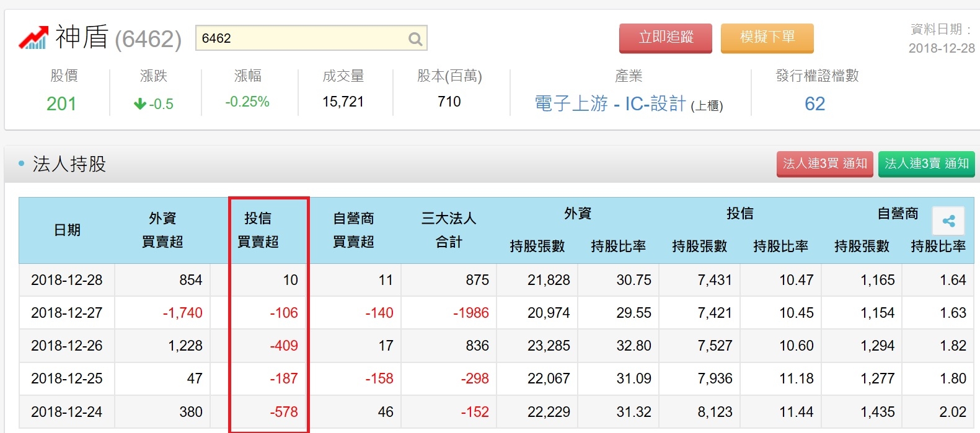Select the 2018-12-28 date cell
980x433 pixels.
[x=67, y=280]
